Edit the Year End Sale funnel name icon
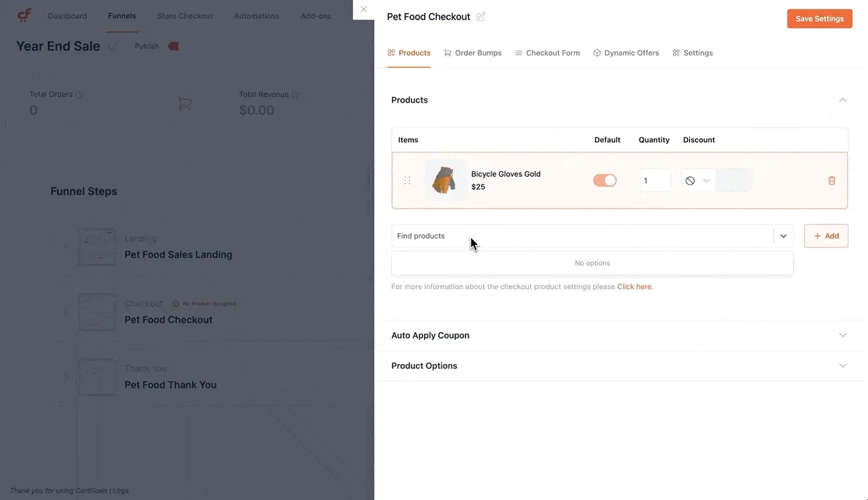This screenshot has height=500, width=868. [114, 46]
